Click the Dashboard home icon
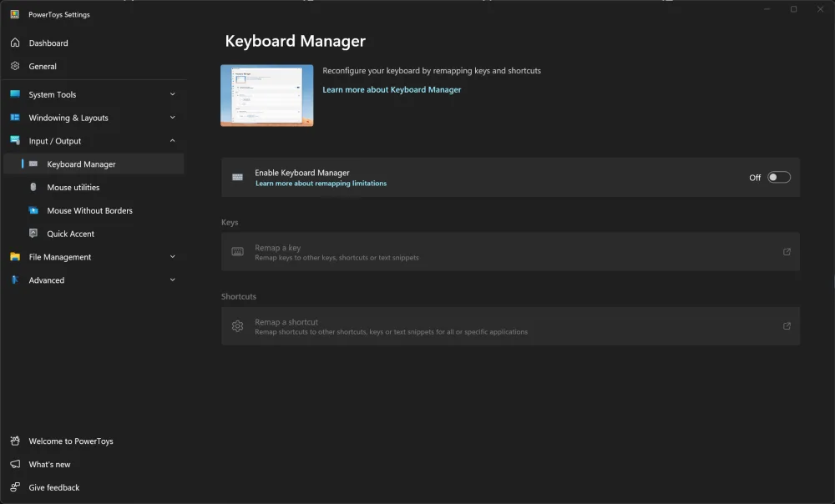The height and width of the screenshot is (504, 835). coord(15,43)
